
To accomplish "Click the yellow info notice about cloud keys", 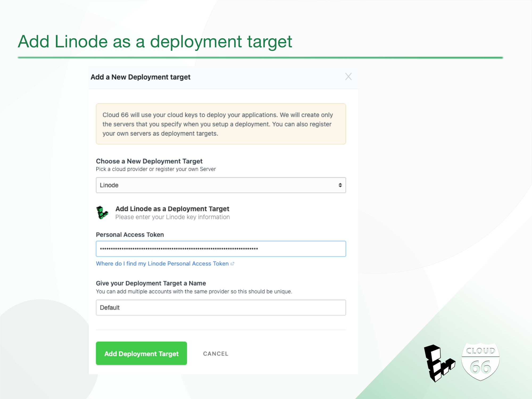I will click(x=221, y=124).
